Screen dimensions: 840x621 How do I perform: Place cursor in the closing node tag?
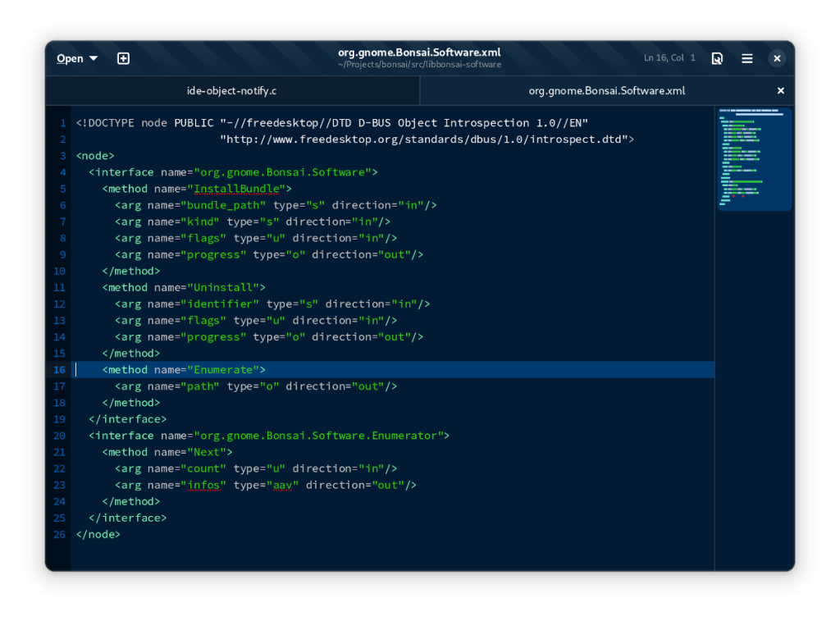point(98,534)
